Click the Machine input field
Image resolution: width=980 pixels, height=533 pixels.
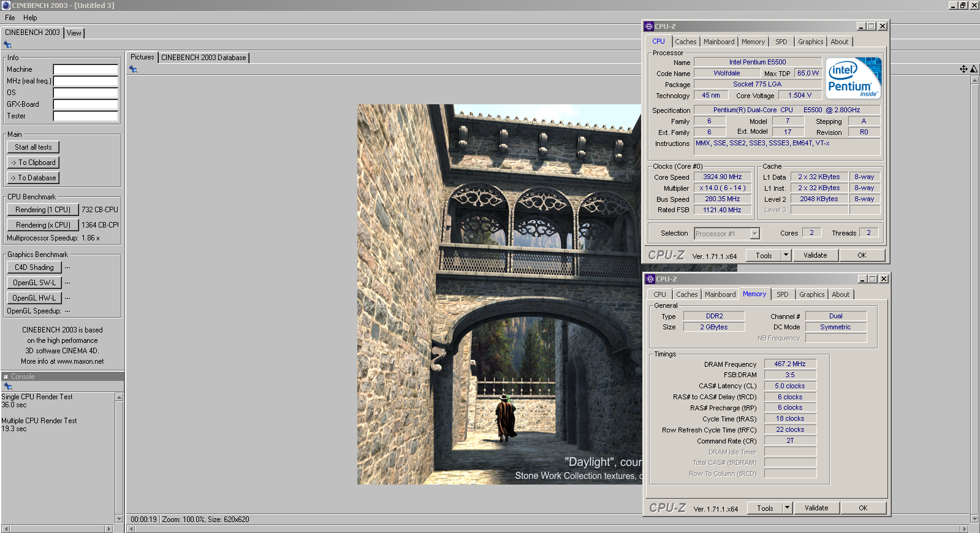[x=85, y=69]
